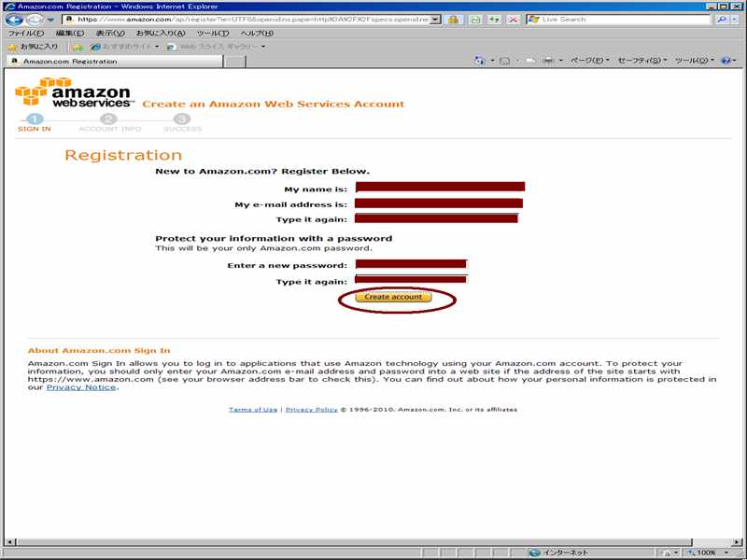
Task: Click the e-mail Type it again field
Action: [x=436, y=218]
